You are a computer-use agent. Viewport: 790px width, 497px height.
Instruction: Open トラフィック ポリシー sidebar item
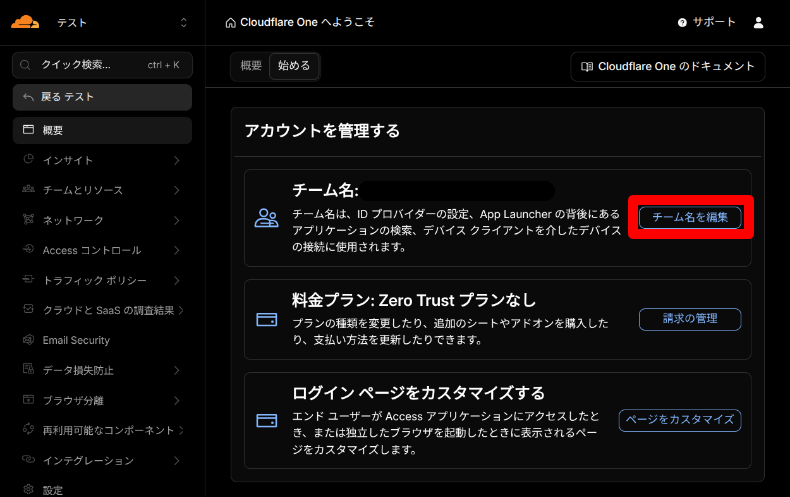(102, 280)
